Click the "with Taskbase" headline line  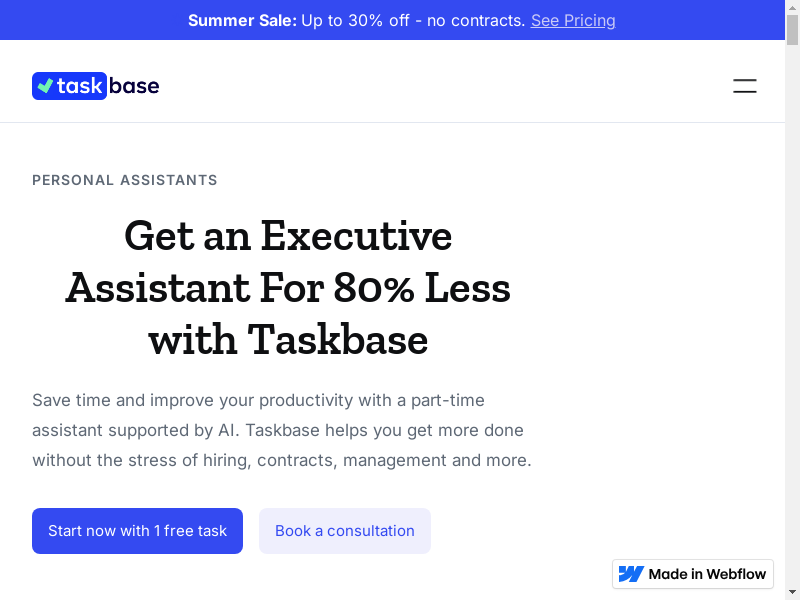(x=288, y=340)
